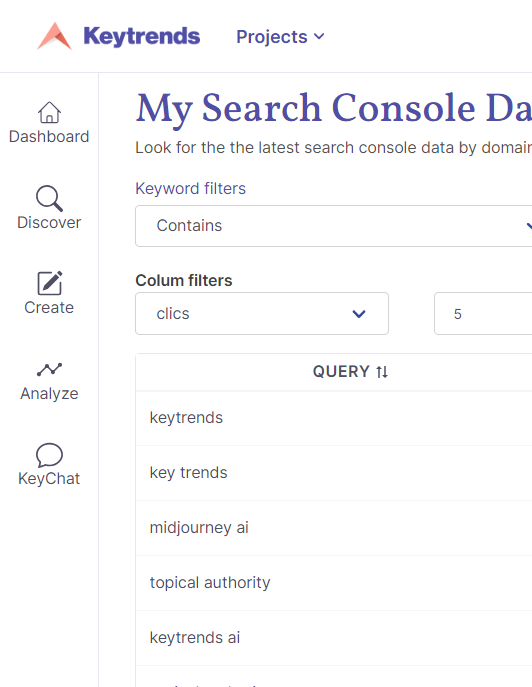The image size is (532, 687).
Task: Go to Dashboard label in sidebar
Action: click(x=49, y=137)
